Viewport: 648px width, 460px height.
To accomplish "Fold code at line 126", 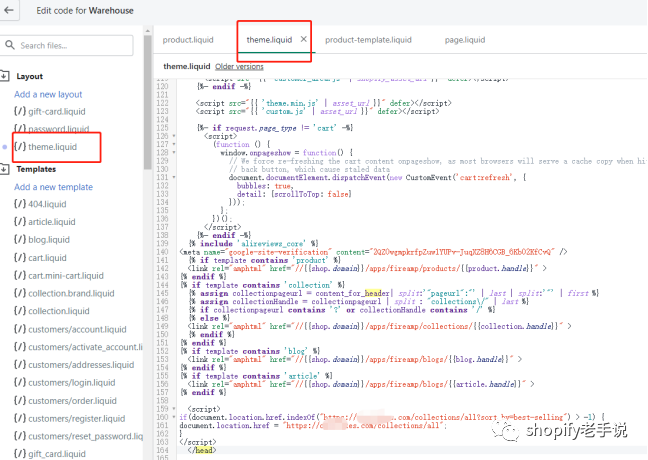I will coord(174,136).
